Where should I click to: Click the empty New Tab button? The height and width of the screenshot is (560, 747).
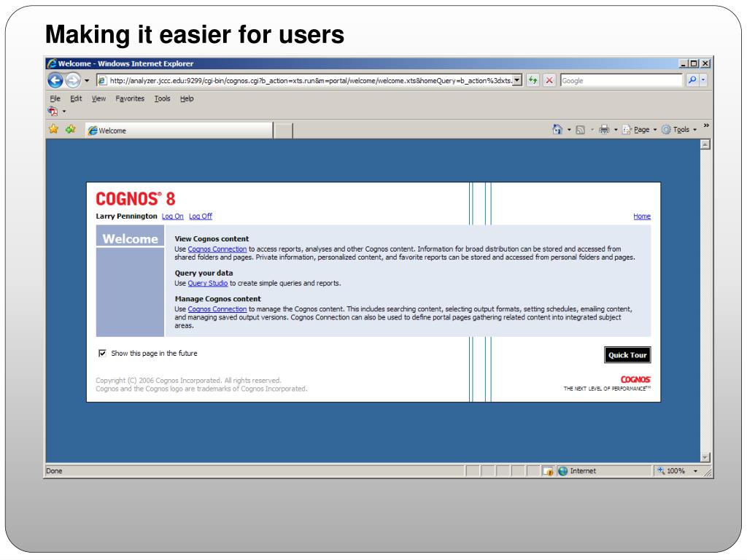284,131
